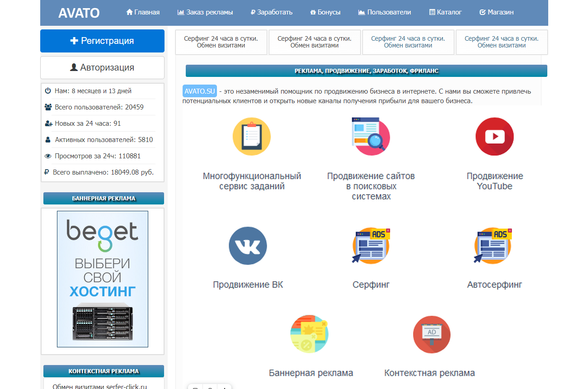Click the Обмен визитами serfer-click.ru ad

pyautogui.click(x=100, y=386)
